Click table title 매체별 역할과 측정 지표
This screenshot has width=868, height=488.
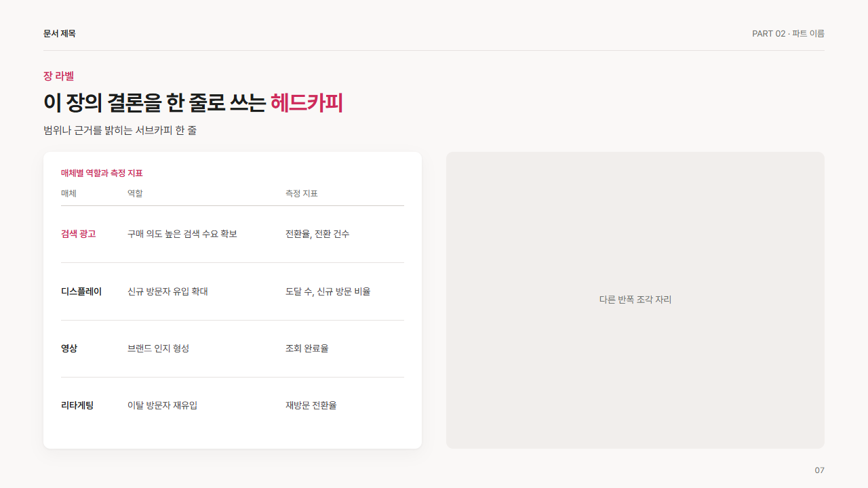(x=102, y=173)
